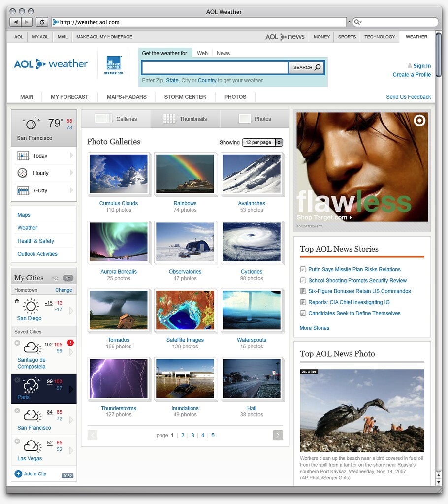Screen dimensions: 448x504
Task: Click More Stories link
Action: [x=315, y=328]
